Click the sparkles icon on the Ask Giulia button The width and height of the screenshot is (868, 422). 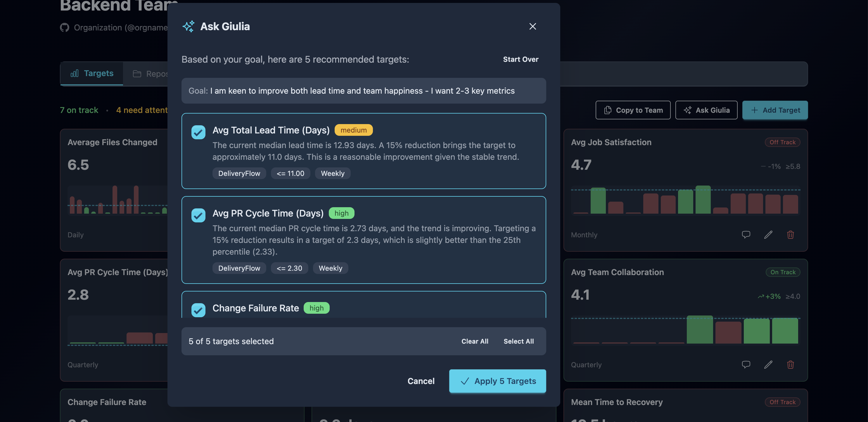(688, 110)
